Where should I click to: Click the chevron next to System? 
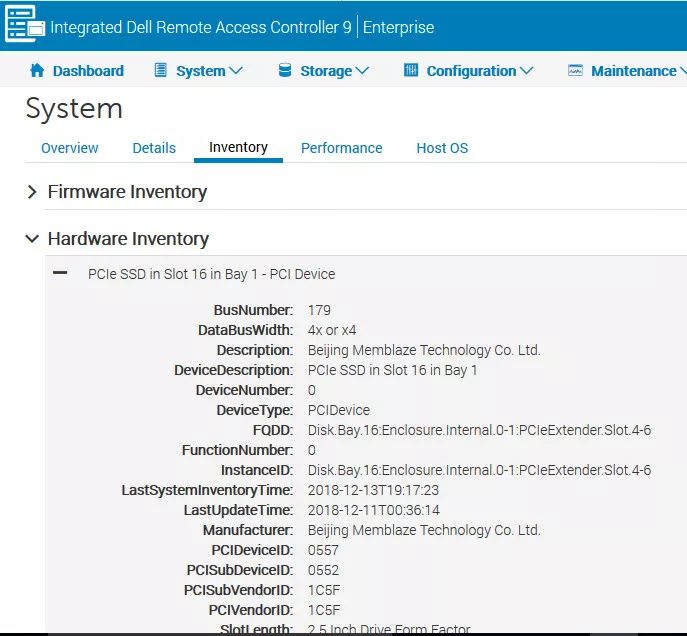click(x=236, y=71)
